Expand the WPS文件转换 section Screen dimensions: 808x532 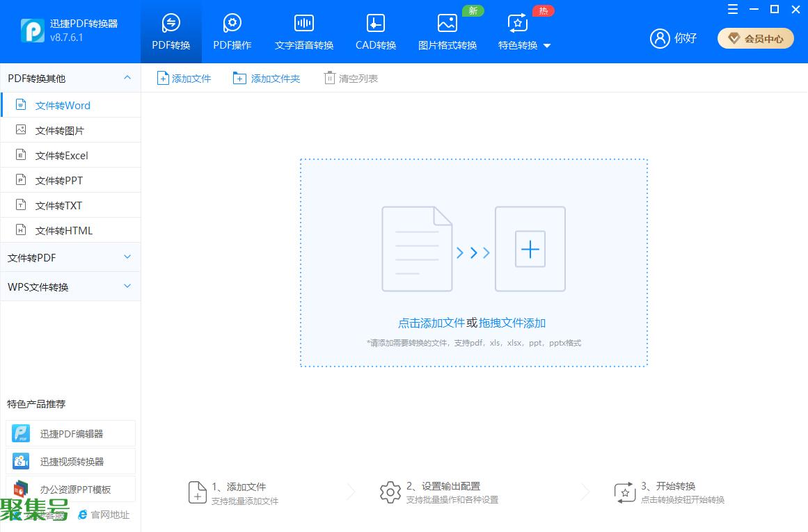127,287
